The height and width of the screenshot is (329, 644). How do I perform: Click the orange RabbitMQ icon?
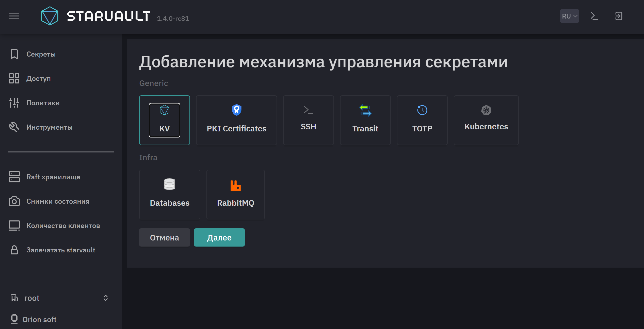point(235,185)
